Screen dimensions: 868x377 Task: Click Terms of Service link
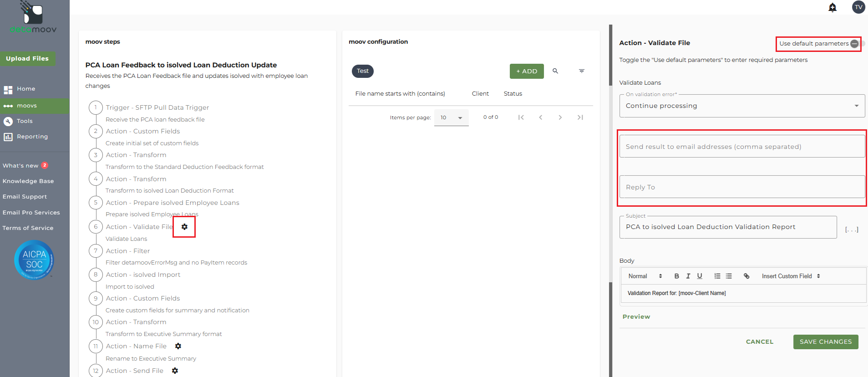[28, 228]
